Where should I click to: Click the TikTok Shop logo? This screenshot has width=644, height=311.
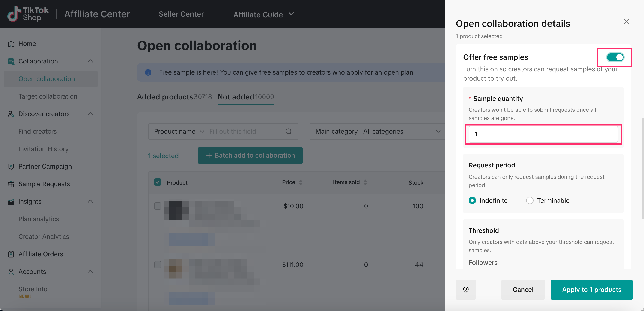[x=28, y=14]
